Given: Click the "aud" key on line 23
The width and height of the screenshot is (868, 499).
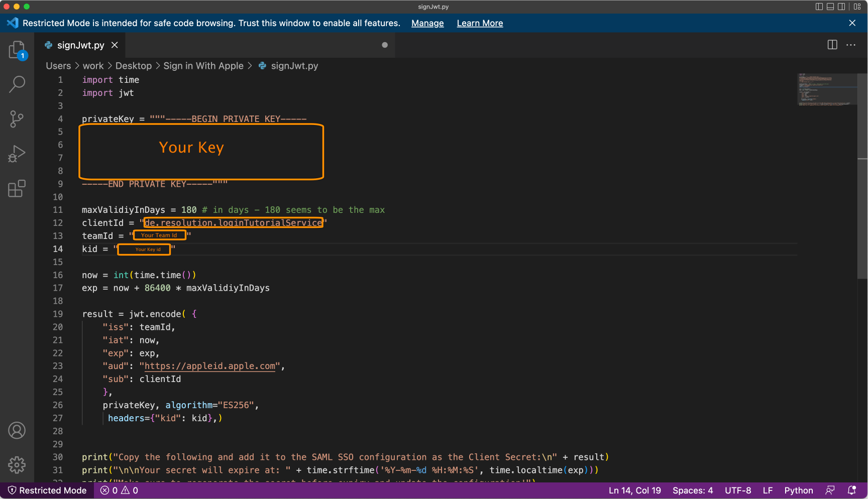Looking at the screenshot, I should point(116,366).
